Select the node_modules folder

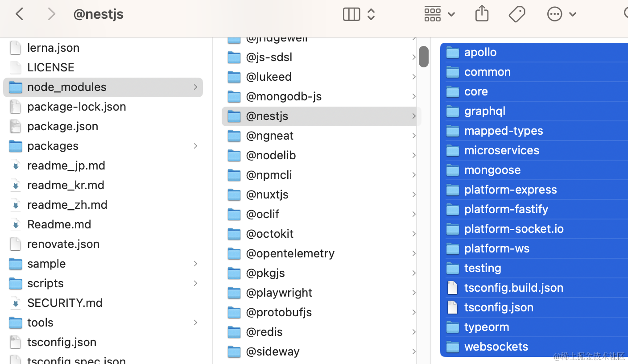click(67, 87)
